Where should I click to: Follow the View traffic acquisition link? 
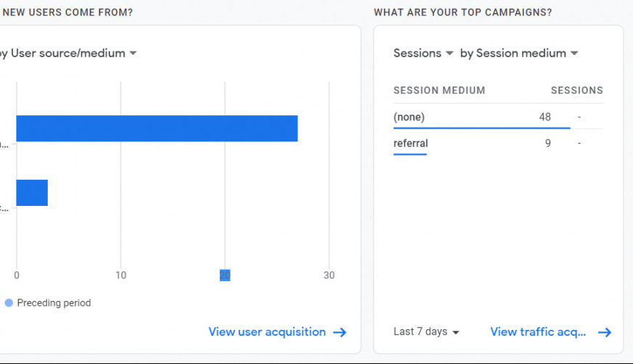coord(538,332)
